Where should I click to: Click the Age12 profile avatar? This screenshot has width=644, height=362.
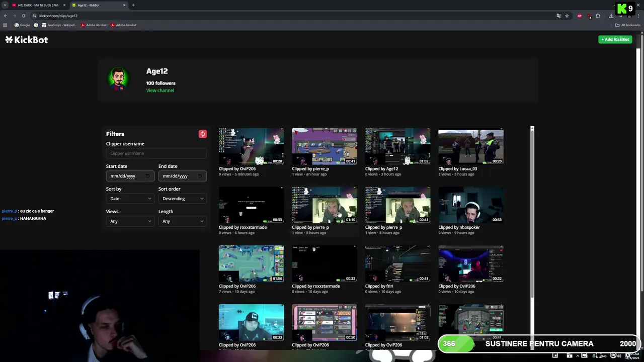pyautogui.click(x=119, y=79)
